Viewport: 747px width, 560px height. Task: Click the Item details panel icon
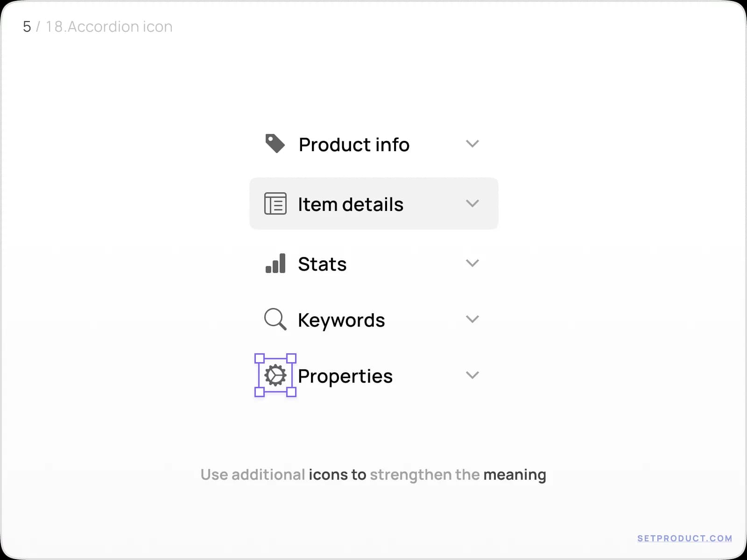275,203
